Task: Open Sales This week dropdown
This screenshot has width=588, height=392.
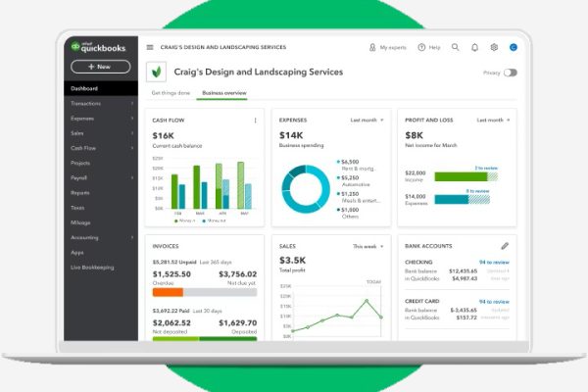Action: pos(369,246)
